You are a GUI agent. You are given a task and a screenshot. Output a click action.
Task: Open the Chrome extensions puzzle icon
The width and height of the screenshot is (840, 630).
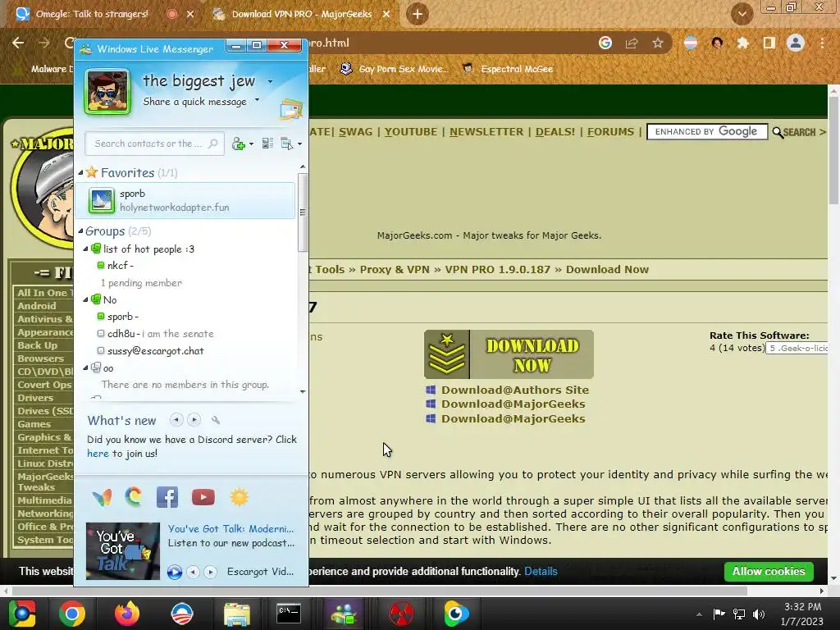pyautogui.click(x=742, y=43)
